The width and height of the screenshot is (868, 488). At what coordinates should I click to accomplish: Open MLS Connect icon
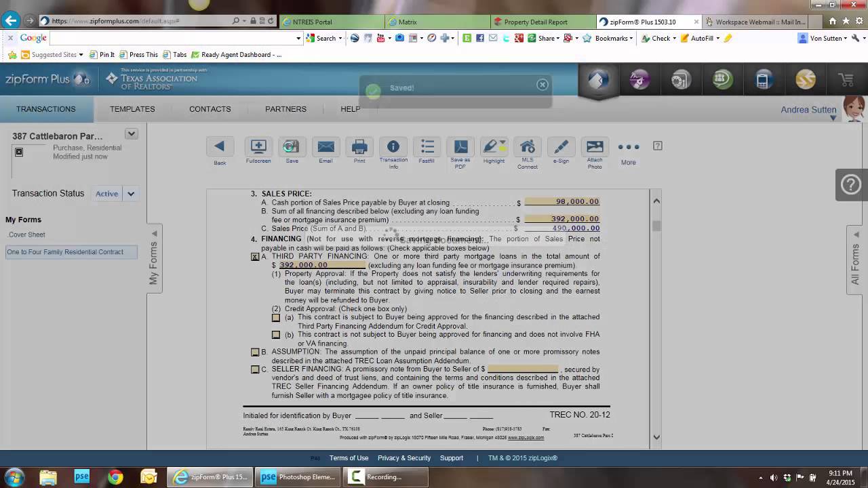[x=528, y=146]
